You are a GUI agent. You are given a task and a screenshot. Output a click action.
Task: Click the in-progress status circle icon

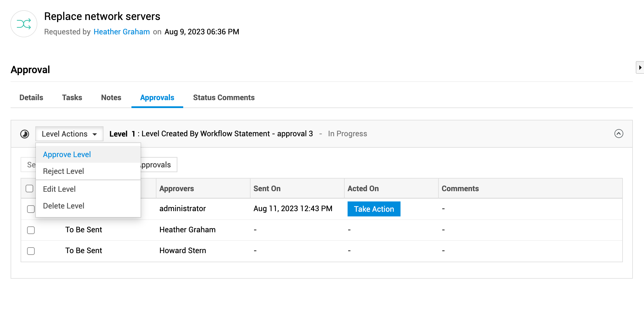[x=25, y=134]
